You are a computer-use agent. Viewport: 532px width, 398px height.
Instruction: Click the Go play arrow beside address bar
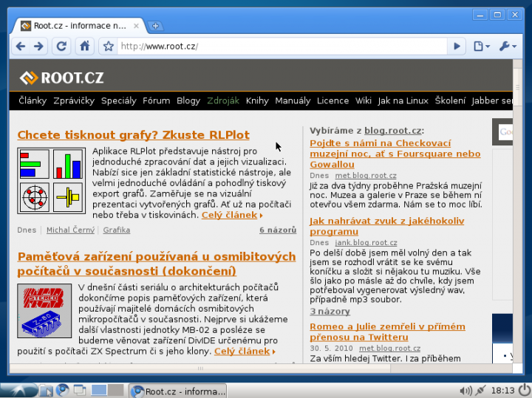(x=457, y=46)
